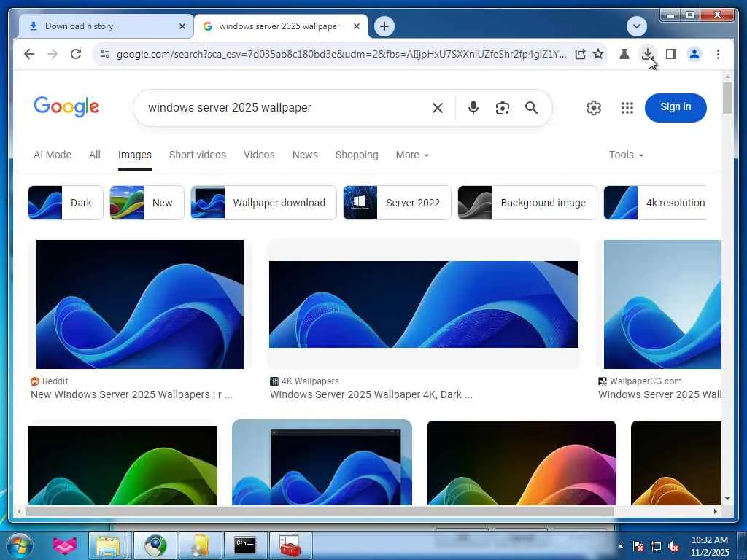Screen dimensions: 747x560
Task: Open Chrome three-dot menu
Action: tap(718, 54)
